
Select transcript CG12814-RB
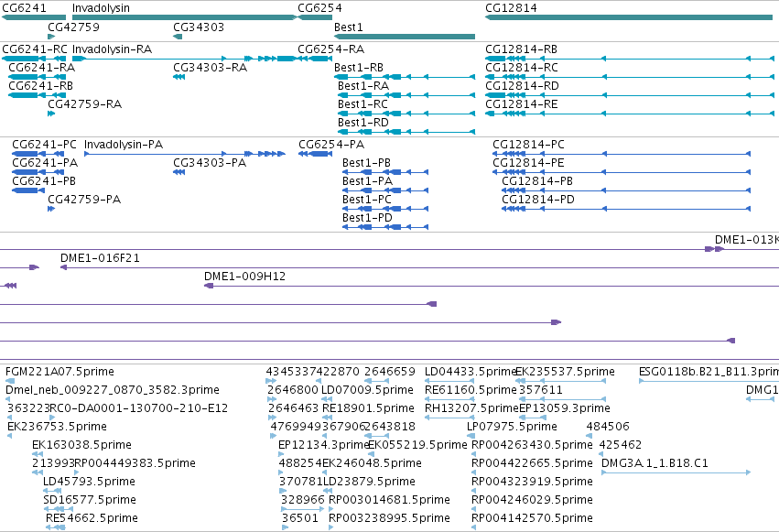click(x=521, y=49)
